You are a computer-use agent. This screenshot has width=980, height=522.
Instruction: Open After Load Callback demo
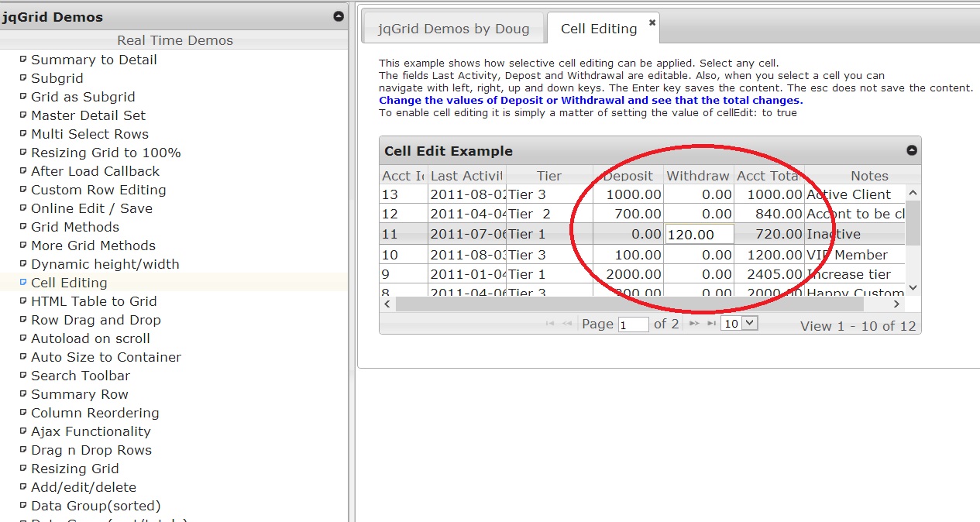point(95,171)
